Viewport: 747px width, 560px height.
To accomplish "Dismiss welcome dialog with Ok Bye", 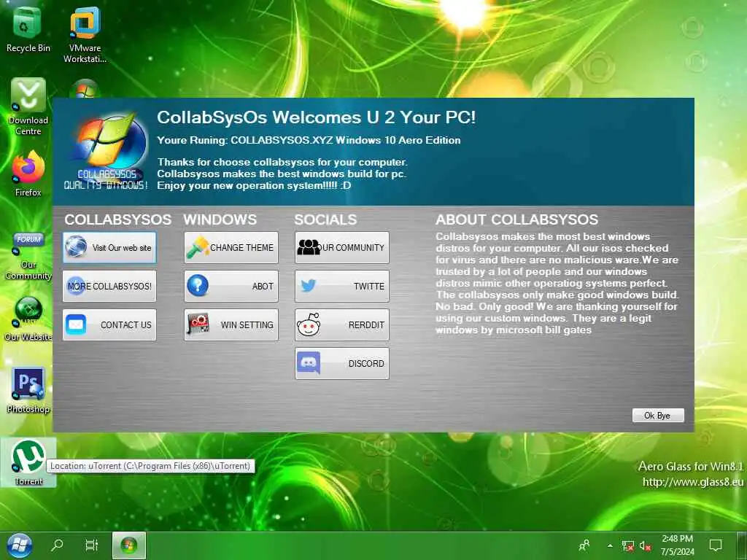I will pos(658,415).
